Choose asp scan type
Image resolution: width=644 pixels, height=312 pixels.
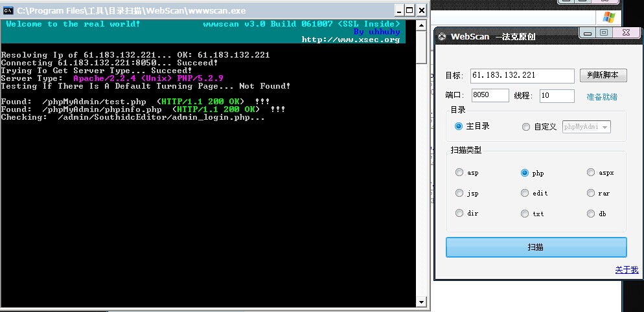point(459,172)
